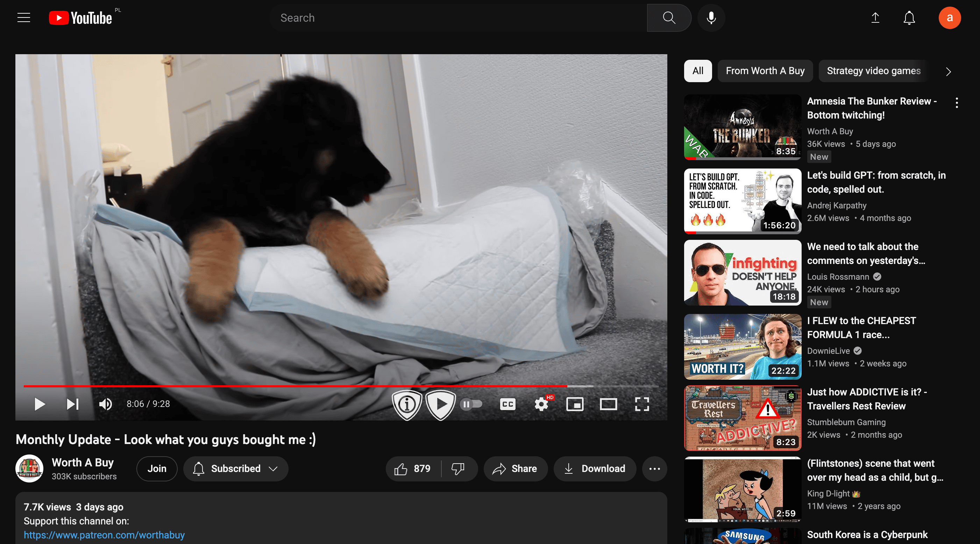Open Subscribed notification dropdown
The height and width of the screenshot is (544, 980).
click(x=235, y=469)
